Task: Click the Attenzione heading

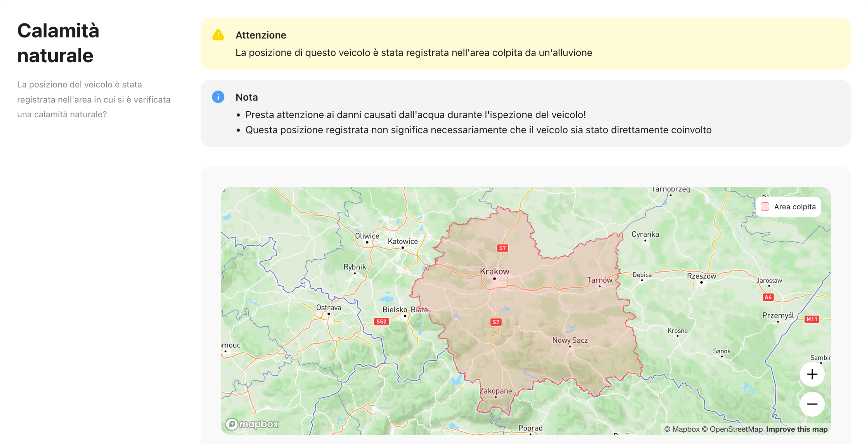Action: (260, 35)
